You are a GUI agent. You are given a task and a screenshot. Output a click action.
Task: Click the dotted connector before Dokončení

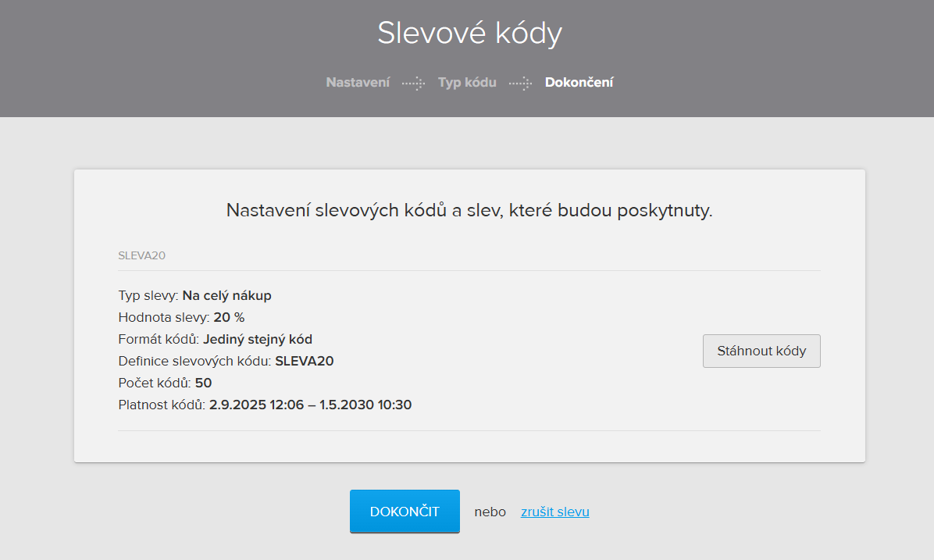pyautogui.click(x=519, y=82)
